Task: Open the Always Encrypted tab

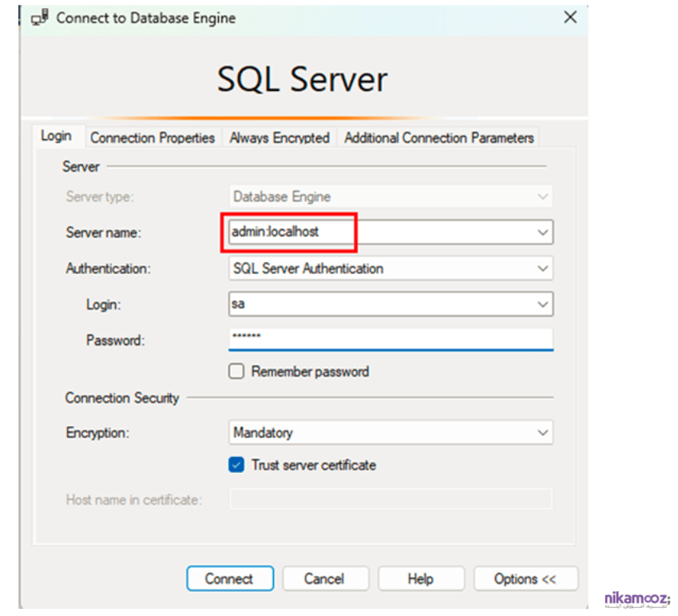Action: [x=280, y=137]
